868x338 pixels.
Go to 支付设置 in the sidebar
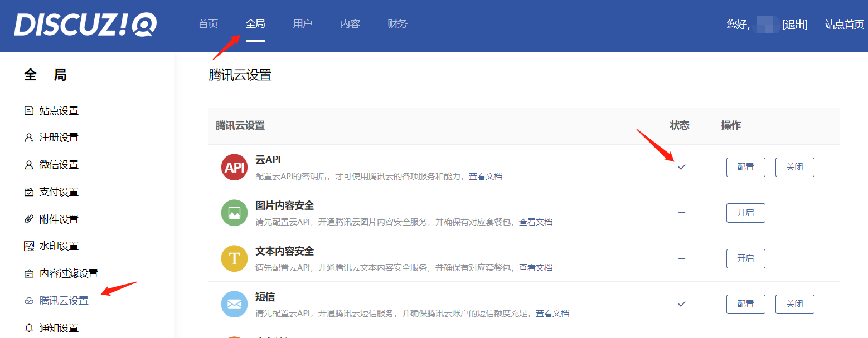(59, 192)
